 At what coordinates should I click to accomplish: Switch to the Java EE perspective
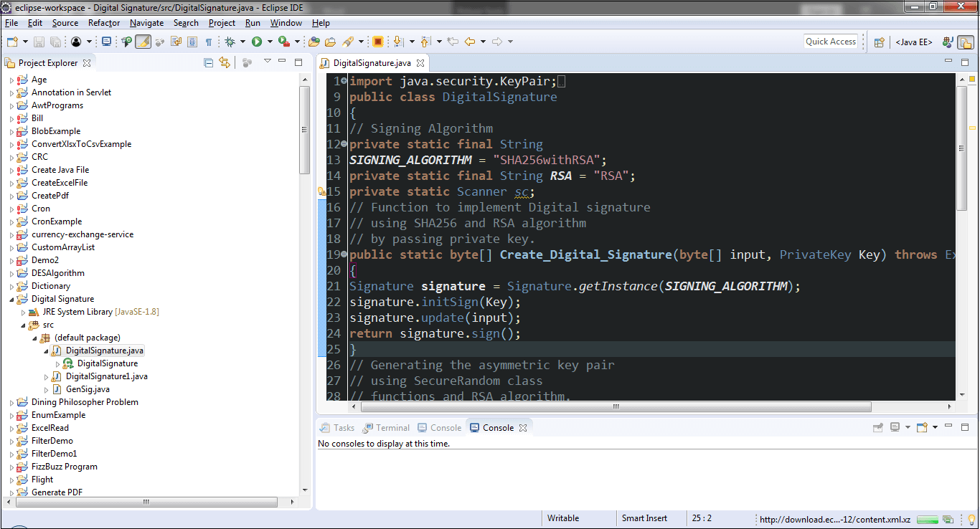pyautogui.click(x=914, y=42)
